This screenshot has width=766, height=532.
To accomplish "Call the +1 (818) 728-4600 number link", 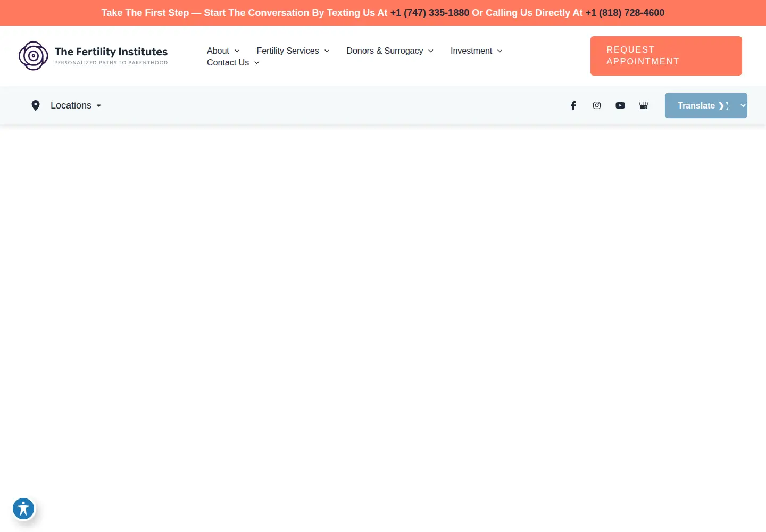I will [x=625, y=13].
